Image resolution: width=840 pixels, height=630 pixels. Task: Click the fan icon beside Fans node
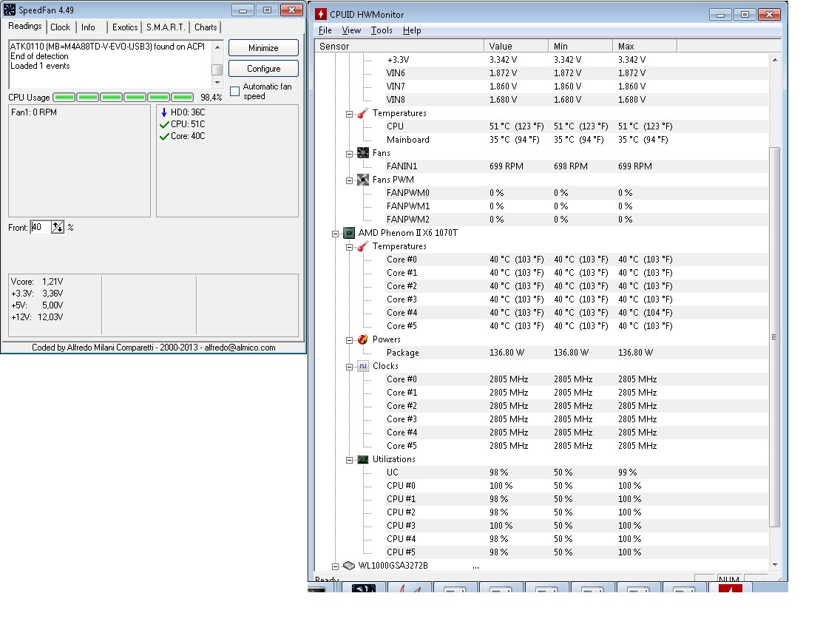[x=362, y=153]
